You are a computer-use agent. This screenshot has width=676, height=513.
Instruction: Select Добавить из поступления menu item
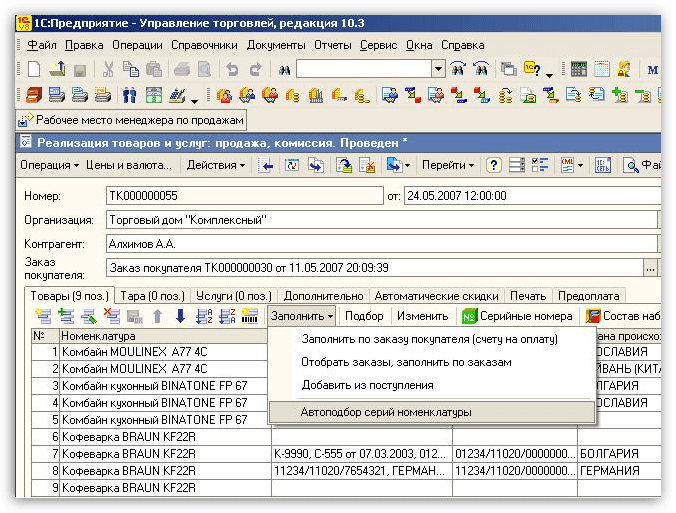[432, 385]
